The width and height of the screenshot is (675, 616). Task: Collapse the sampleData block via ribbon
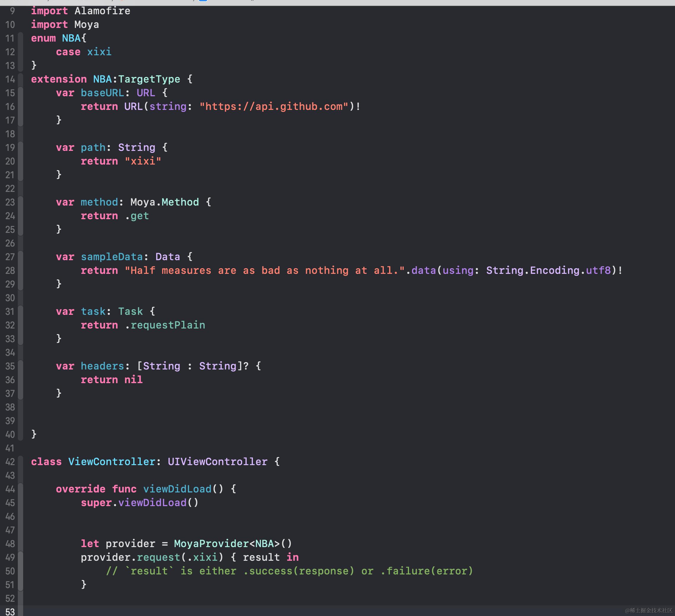click(x=20, y=270)
